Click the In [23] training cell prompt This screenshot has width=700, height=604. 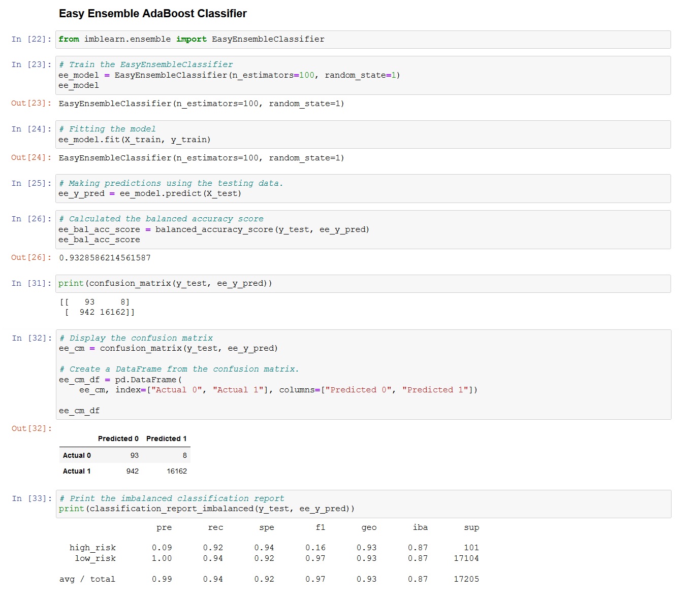(x=31, y=64)
